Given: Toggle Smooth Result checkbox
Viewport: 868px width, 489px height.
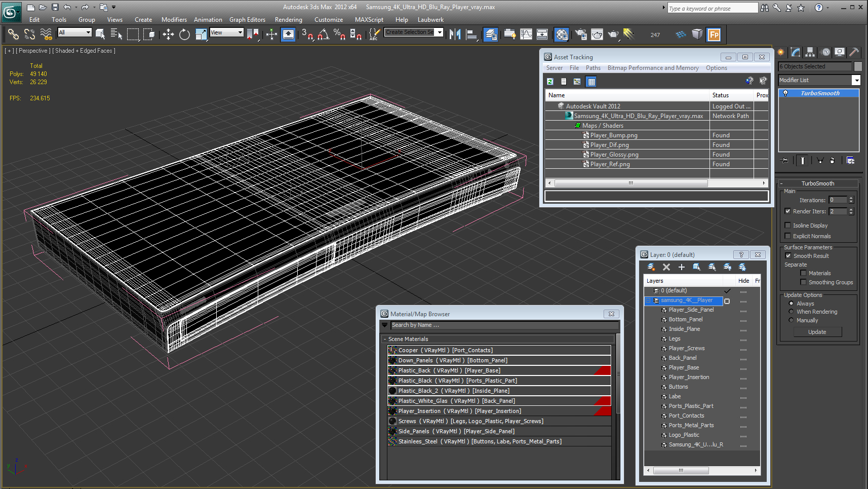Looking at the screenshot, I should (x=788, y=256).
